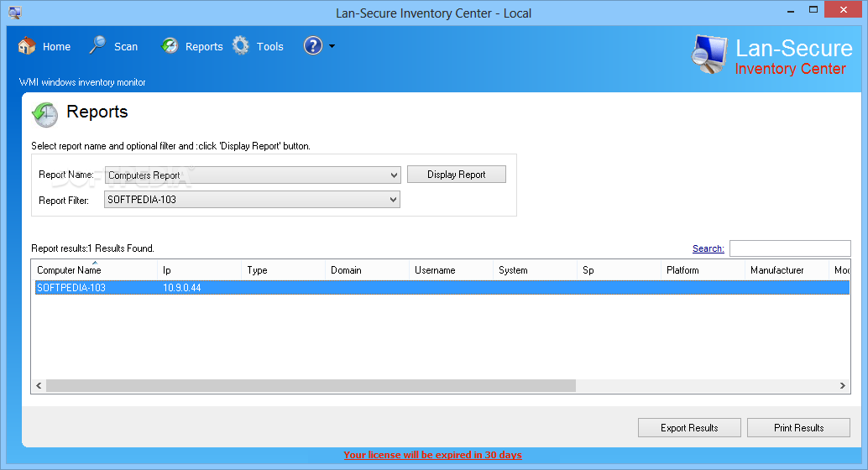Sort by Ip column header

click(x=199, y=269)
